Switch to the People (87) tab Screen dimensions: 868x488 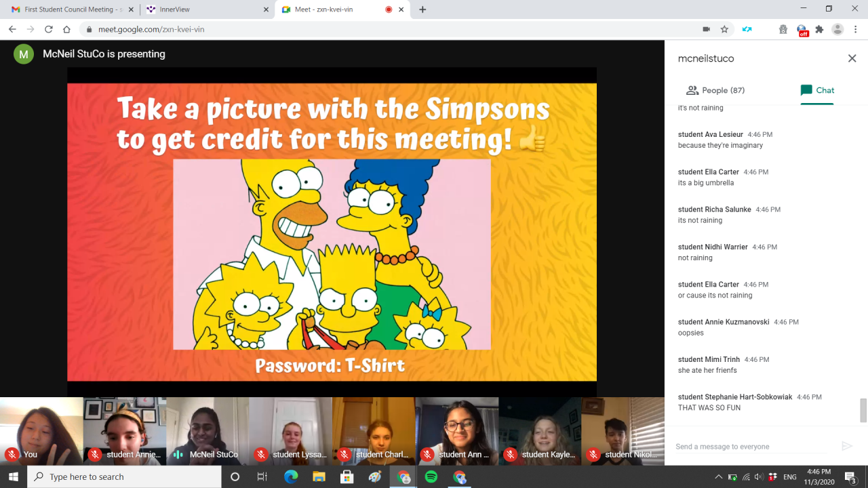pos(715,90)
